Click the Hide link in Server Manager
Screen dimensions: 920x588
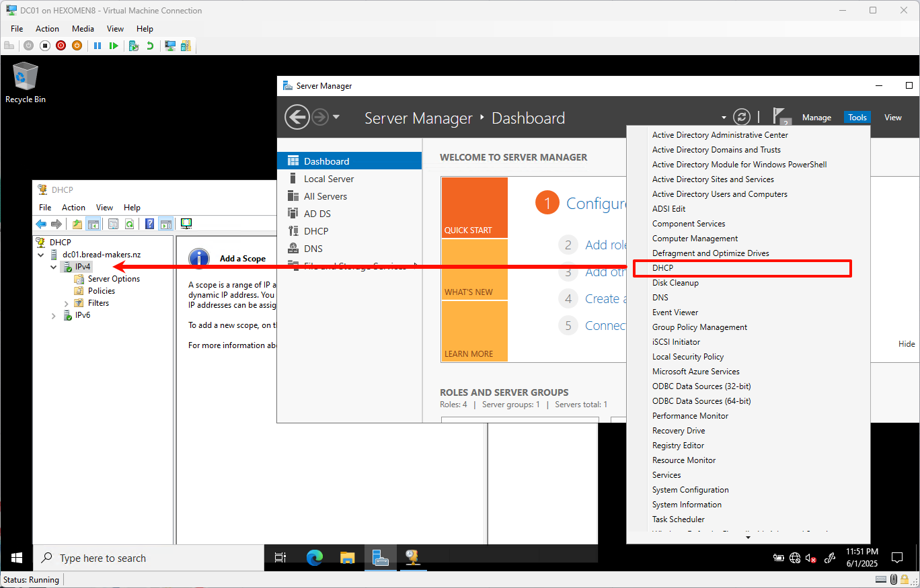[x=906, y=343]
